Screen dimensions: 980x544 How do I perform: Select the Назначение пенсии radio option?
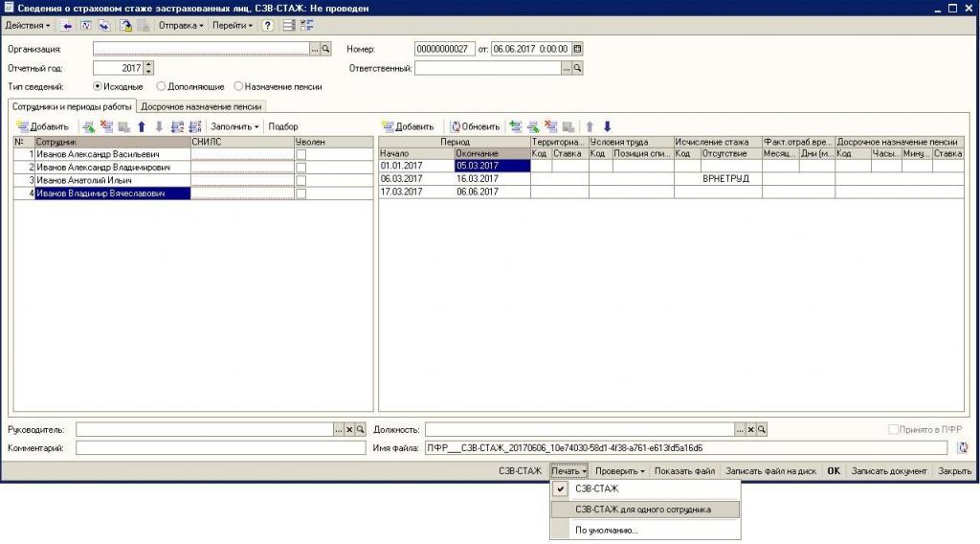238,86
